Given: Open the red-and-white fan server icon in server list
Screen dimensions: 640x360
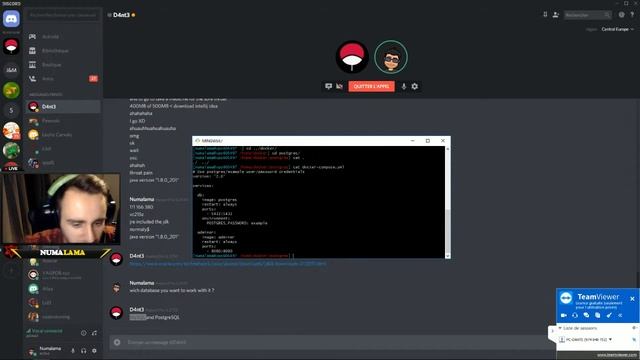Looking at the screenshot, I should (x=11, y=47).
